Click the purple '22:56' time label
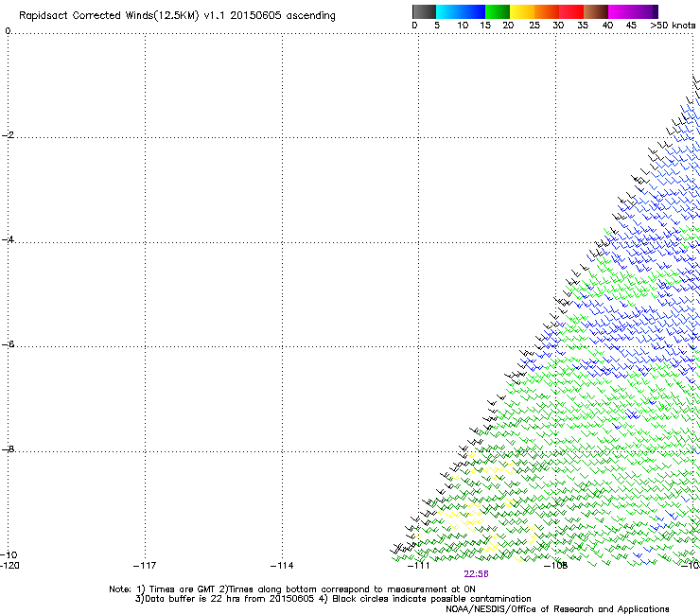700x615 pixels. point(476,574)
